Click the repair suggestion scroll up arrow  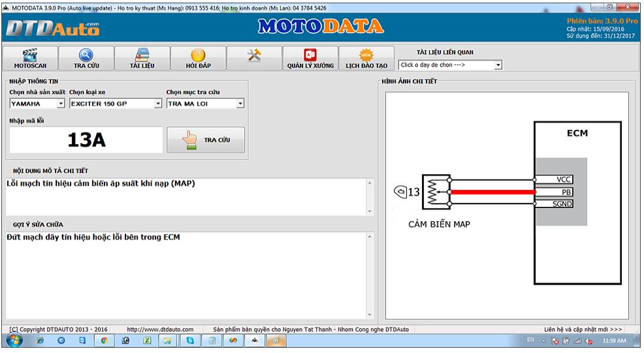click(x=370, y=237)
